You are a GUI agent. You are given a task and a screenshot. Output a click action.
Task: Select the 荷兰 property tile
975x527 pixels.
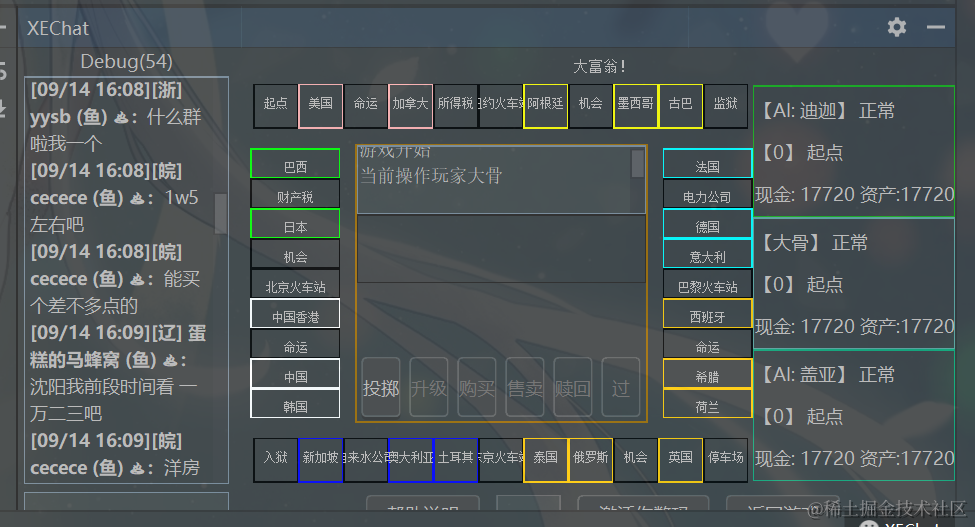pos(708,403)
